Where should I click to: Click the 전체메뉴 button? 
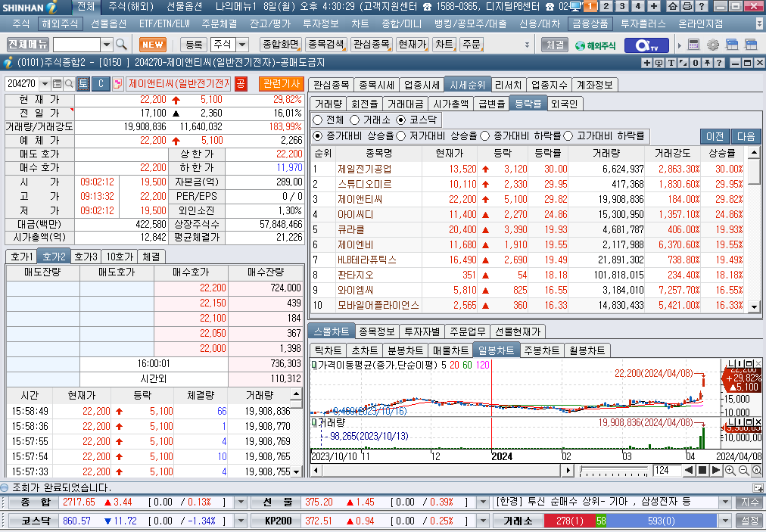(28, 45)
